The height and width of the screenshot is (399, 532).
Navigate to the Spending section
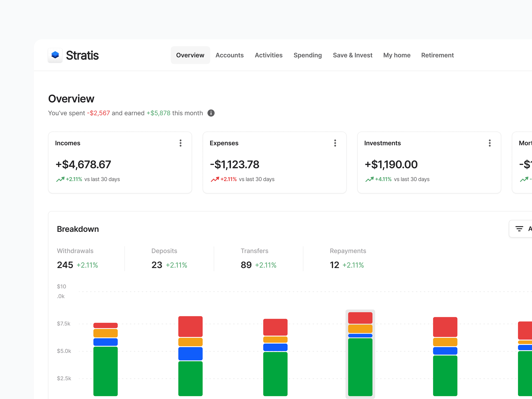point(308,55)
